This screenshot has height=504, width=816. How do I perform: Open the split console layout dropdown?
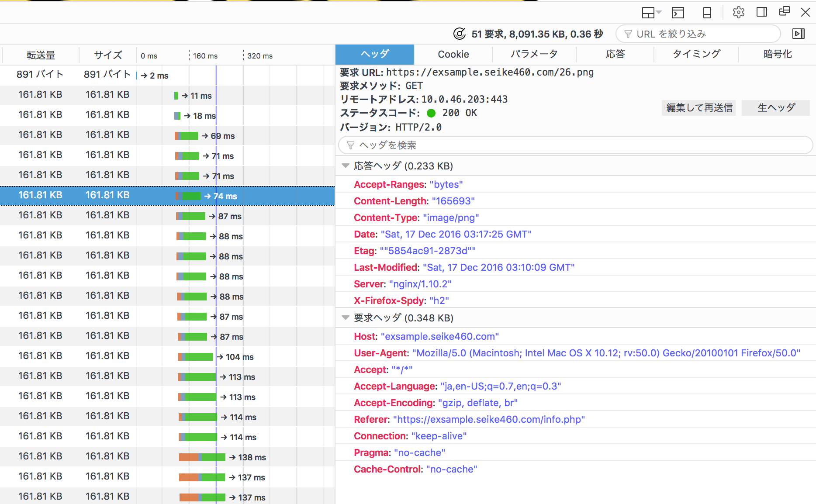point(651,13)
